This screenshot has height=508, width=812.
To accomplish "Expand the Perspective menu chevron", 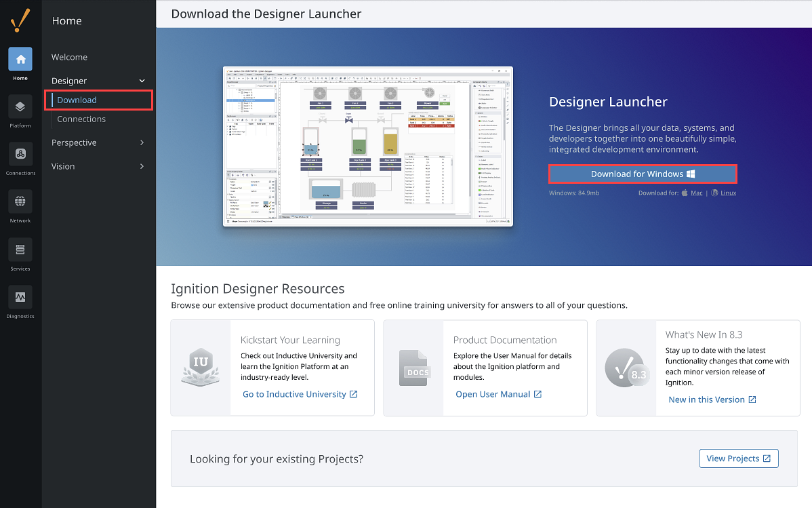I will pos(142,142).
